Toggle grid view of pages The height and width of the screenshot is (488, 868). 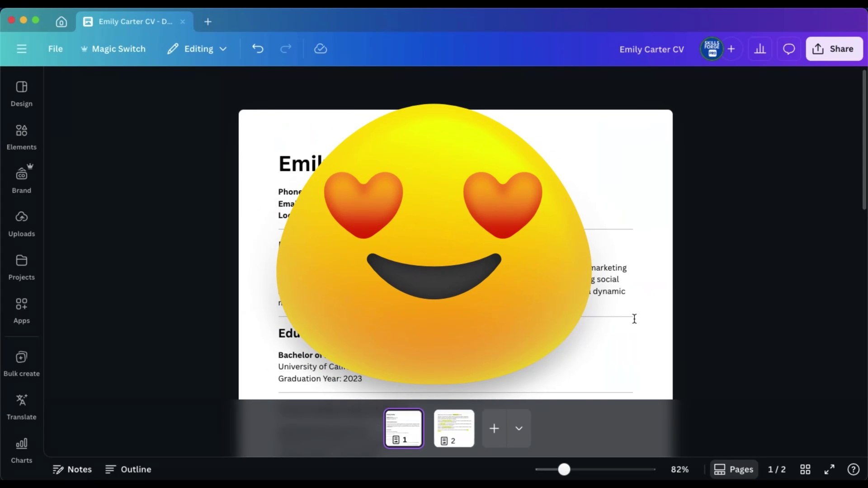(805, 469)
